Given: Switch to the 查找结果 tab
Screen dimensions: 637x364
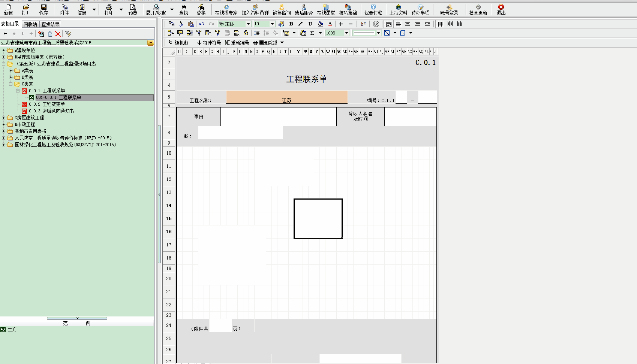Looking at the screenshot, I should point(50,24).
